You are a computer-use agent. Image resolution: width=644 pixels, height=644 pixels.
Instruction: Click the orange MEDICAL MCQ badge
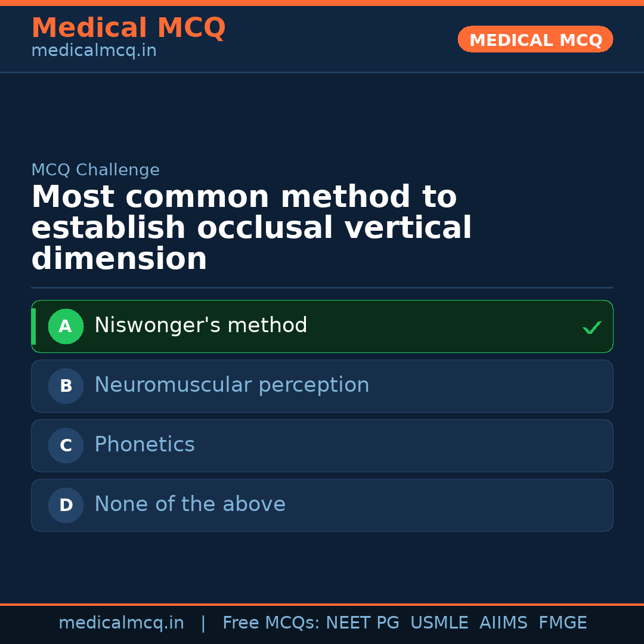(535, 39)
